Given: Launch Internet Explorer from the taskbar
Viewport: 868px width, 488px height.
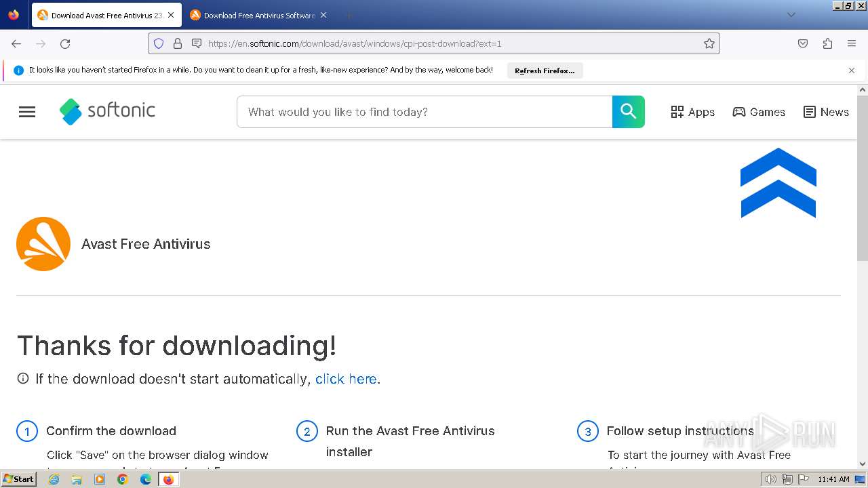Looking at the screenshot, I should tap(54, 479).
